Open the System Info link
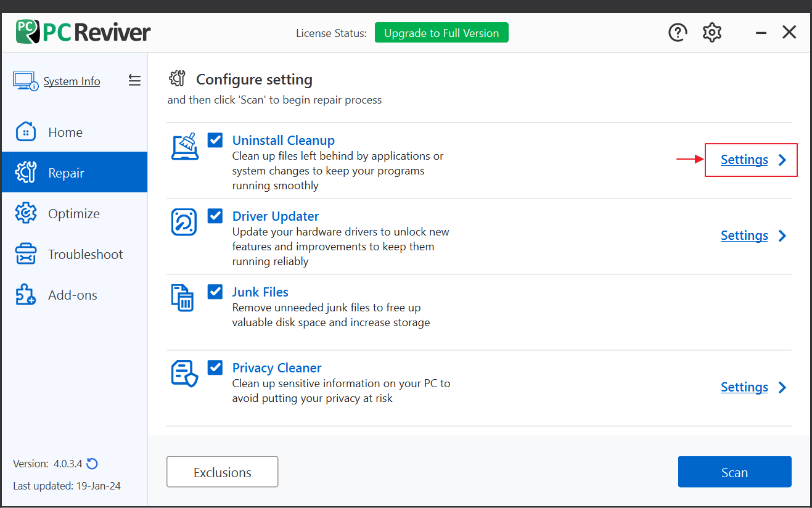 (72, 81)
